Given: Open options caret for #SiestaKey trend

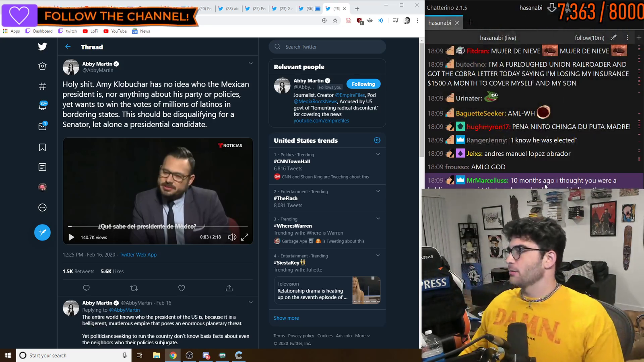Looking at the screenshot, I should 378,255.
